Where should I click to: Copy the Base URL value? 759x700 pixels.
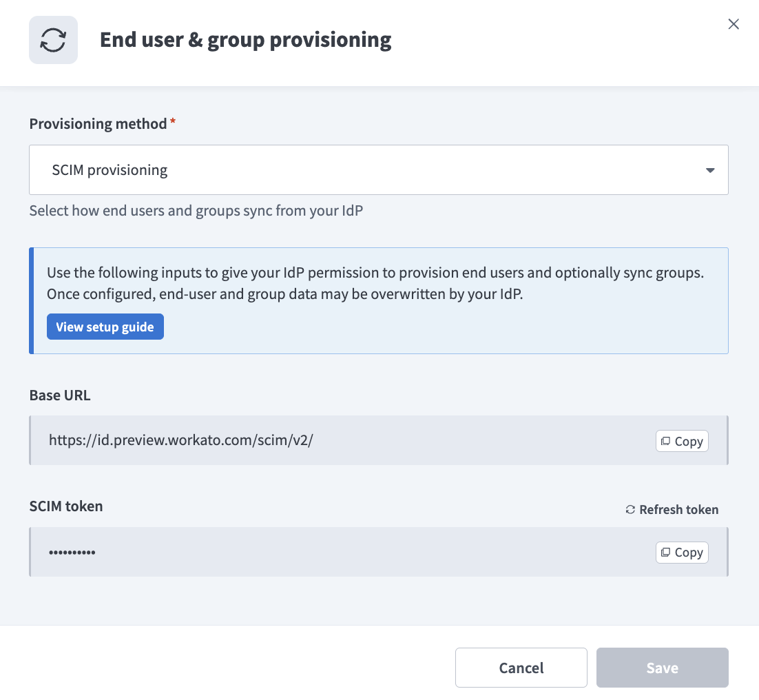click(x=681, y=441)
